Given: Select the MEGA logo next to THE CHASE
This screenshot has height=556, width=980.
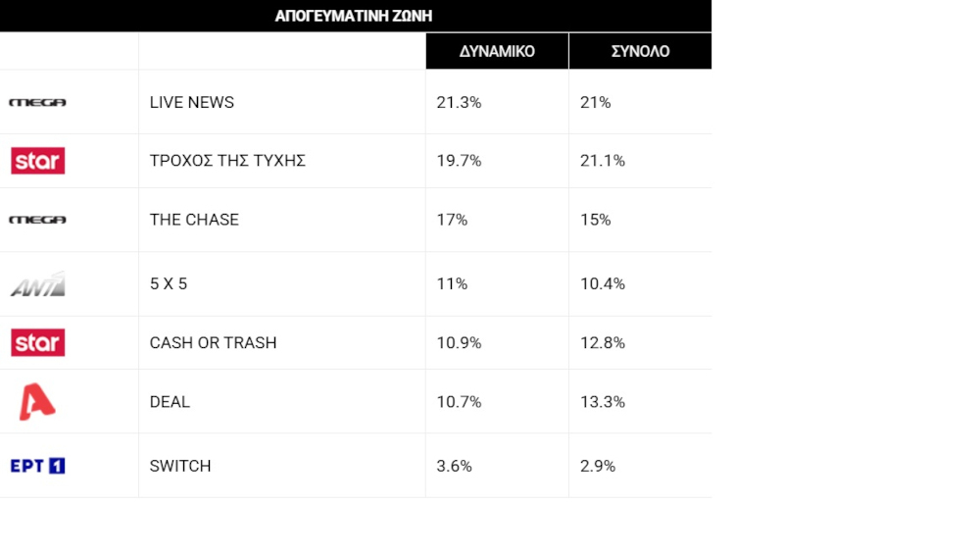Looking at the screenshot, I should (37, 220).
